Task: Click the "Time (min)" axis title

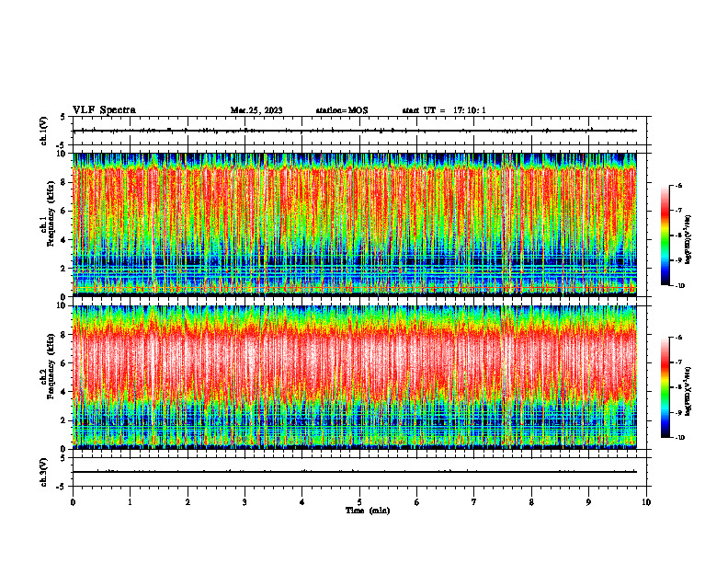Action: tap(368, 511)
